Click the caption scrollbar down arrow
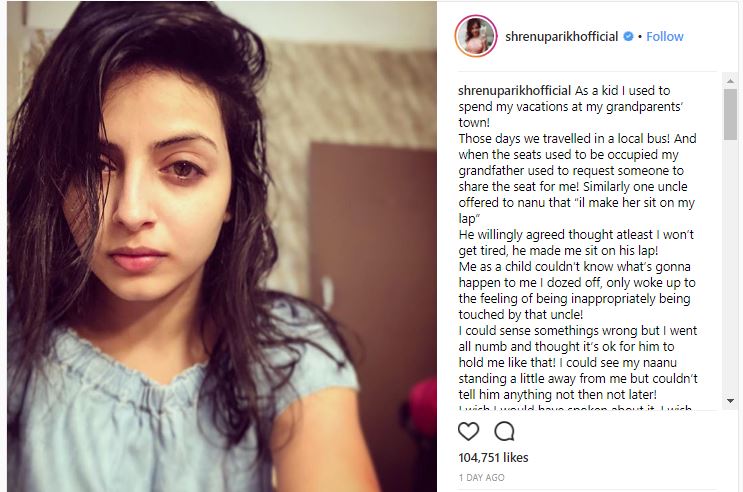Viewport: 743px width, 492px height. click(x=730, y=401)
